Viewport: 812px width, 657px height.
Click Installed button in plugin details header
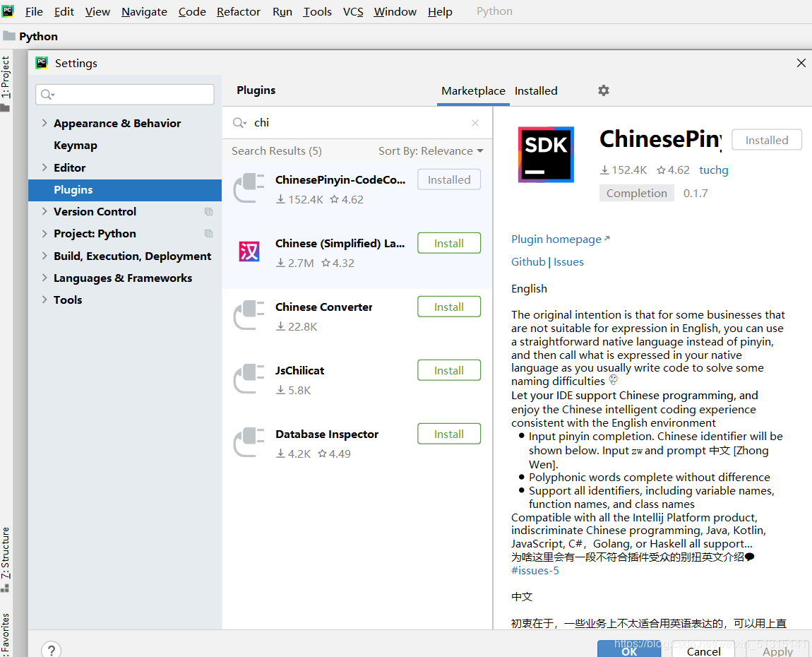[x=766, y=140]
